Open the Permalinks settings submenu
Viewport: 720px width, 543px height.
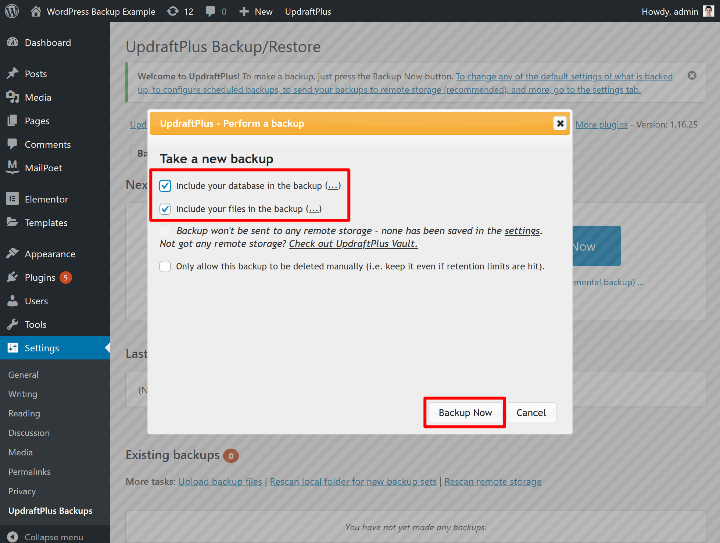[29, 471]
